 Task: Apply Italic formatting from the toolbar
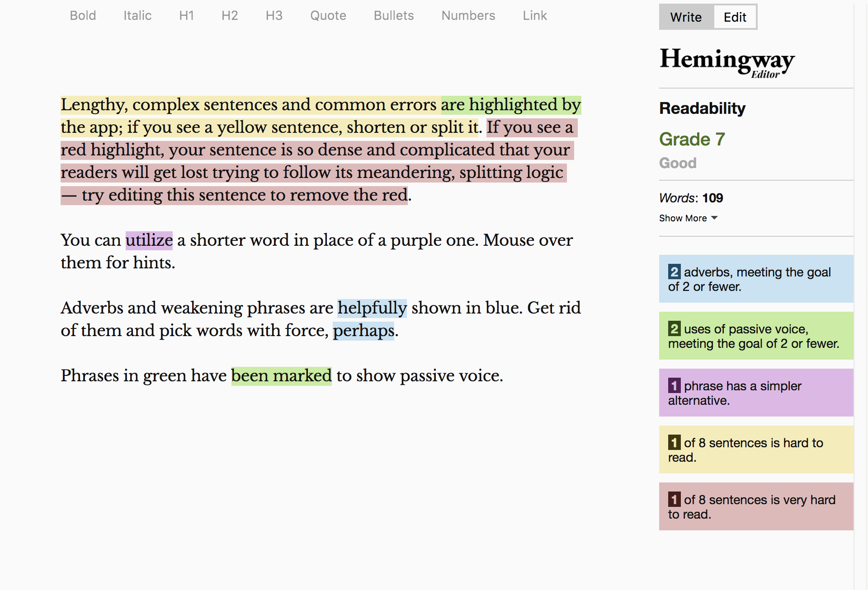click(137, 15)
